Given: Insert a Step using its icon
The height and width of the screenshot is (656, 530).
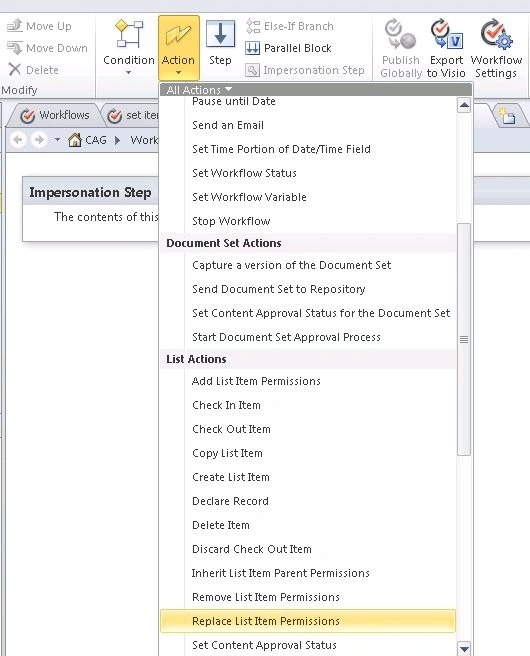Looking at the screenshot, I should point(220,34).
